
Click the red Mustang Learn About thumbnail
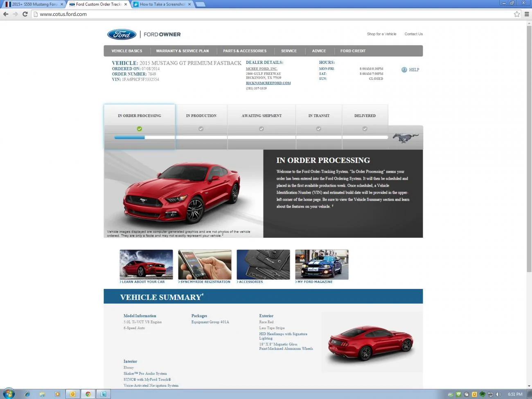pyautogui.click(x=146, y=264)
